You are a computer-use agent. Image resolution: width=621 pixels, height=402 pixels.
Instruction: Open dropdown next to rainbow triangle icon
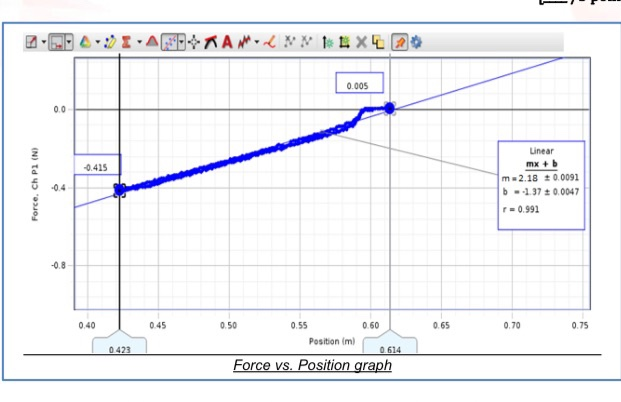coord(98,42)
